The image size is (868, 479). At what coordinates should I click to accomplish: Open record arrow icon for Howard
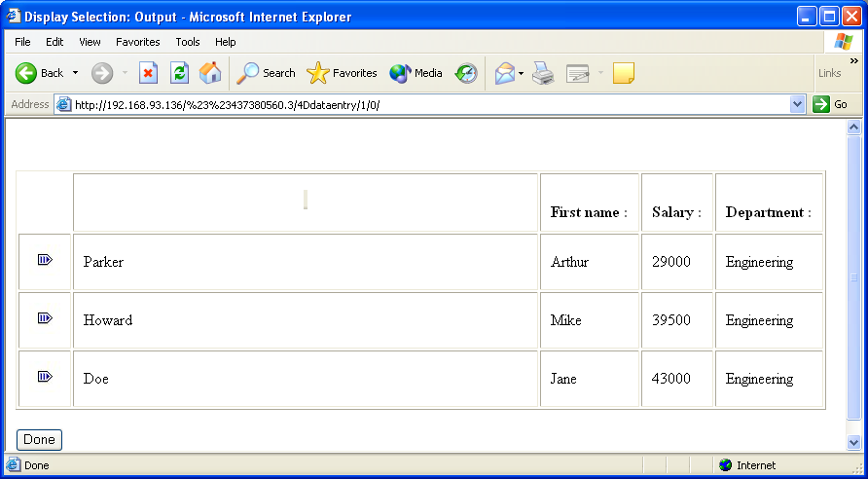[45, 318]
